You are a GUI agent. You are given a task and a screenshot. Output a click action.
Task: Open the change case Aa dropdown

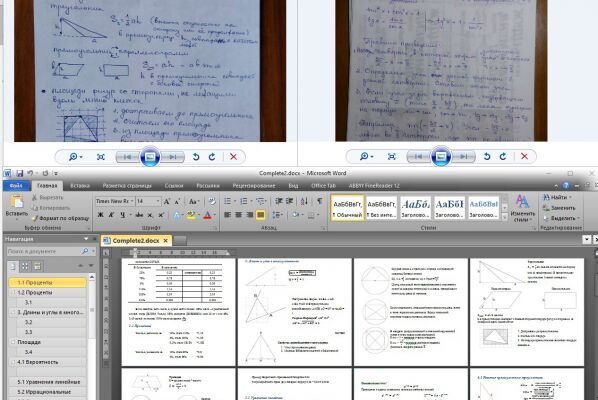[194, 201]
